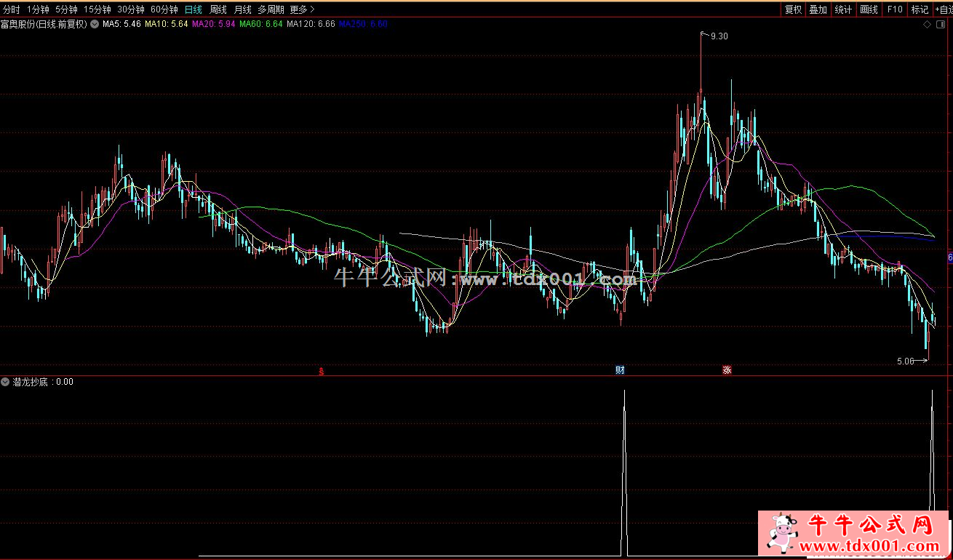Click the MA10: 5.64 label

point(167,24)
